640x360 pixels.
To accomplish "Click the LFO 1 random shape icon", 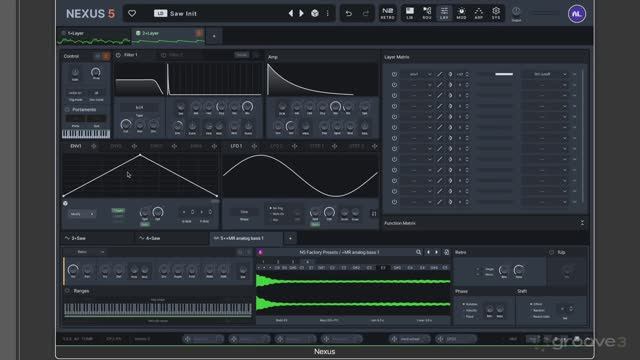I will (x=373, y=213).
